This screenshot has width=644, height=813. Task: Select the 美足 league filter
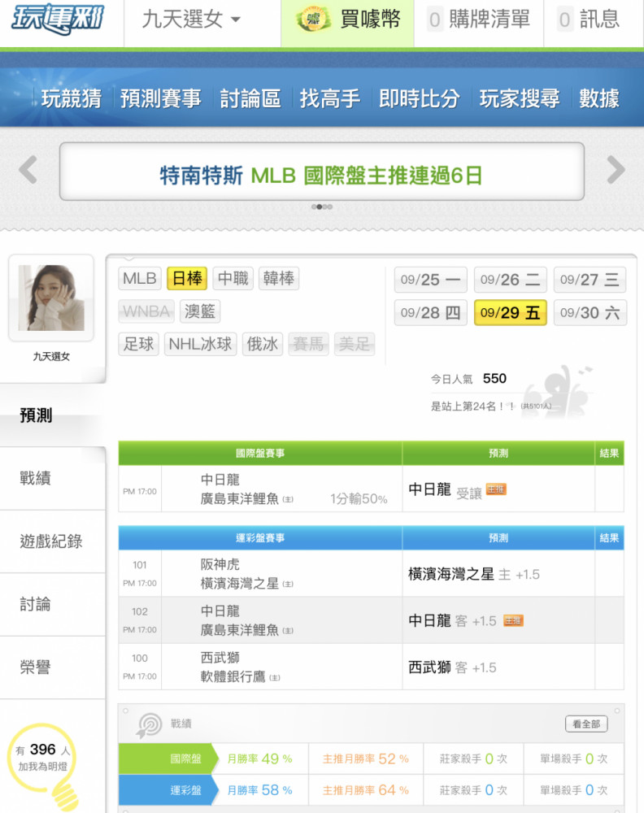(x=355, y=344)
